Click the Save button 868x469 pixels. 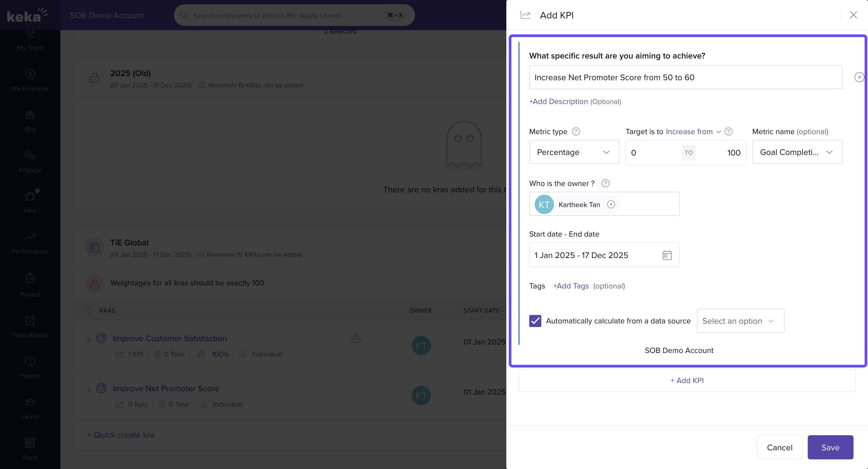pyautogui.click(x=830, y=447)
